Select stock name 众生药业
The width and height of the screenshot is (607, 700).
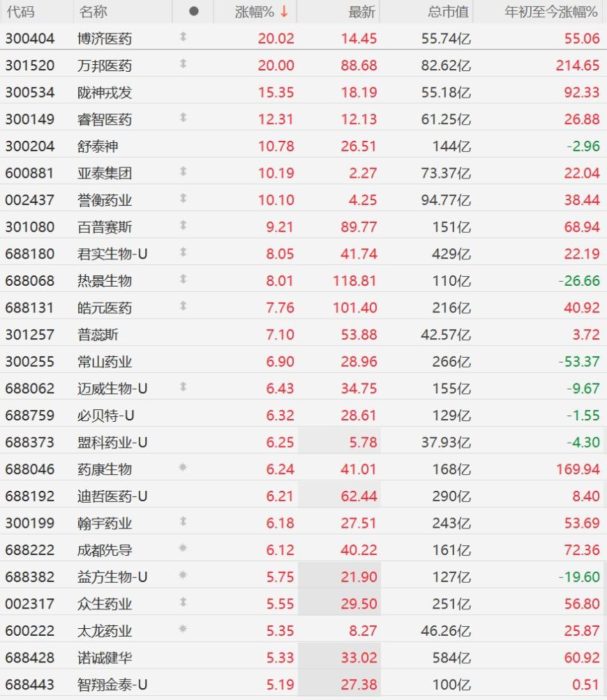(x=105, y=604)
